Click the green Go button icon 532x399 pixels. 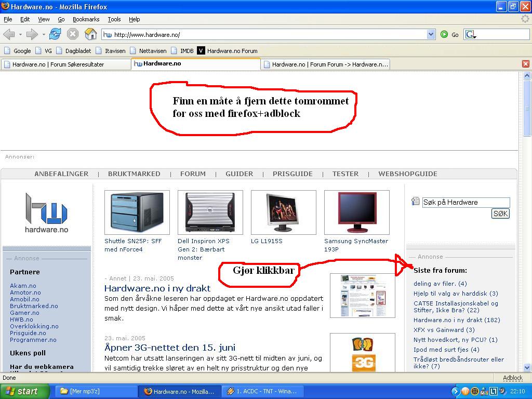(444, 34)
